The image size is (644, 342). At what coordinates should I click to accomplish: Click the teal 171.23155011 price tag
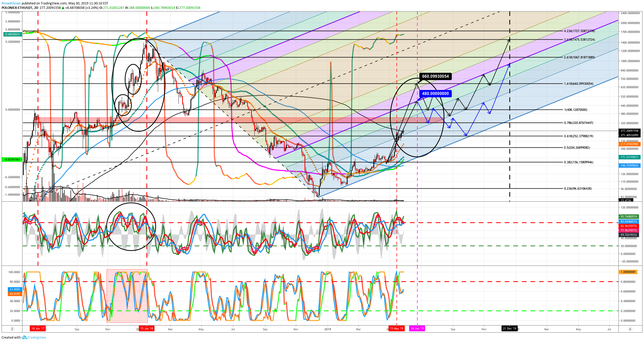click(x=629, y=157)
